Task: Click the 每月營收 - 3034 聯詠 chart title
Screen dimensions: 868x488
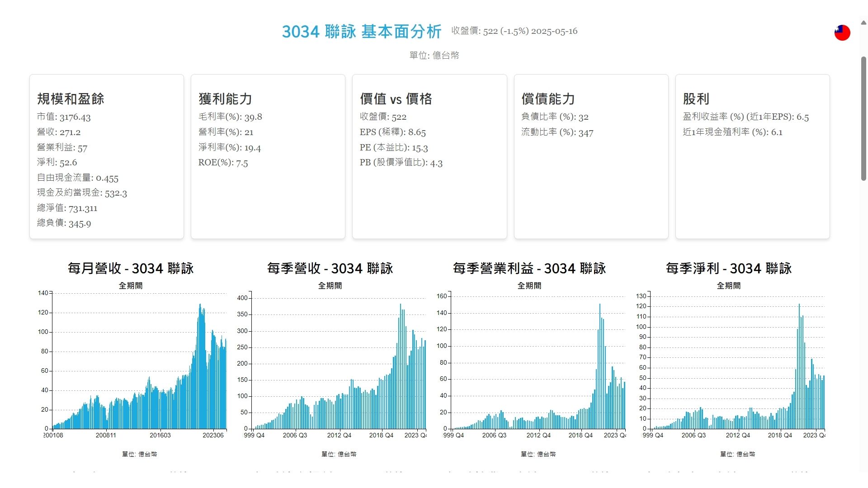Action: [131, 268]
